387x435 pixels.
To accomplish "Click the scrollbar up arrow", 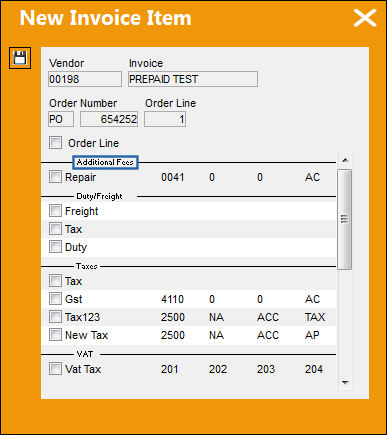I will [x=345, y=160].
